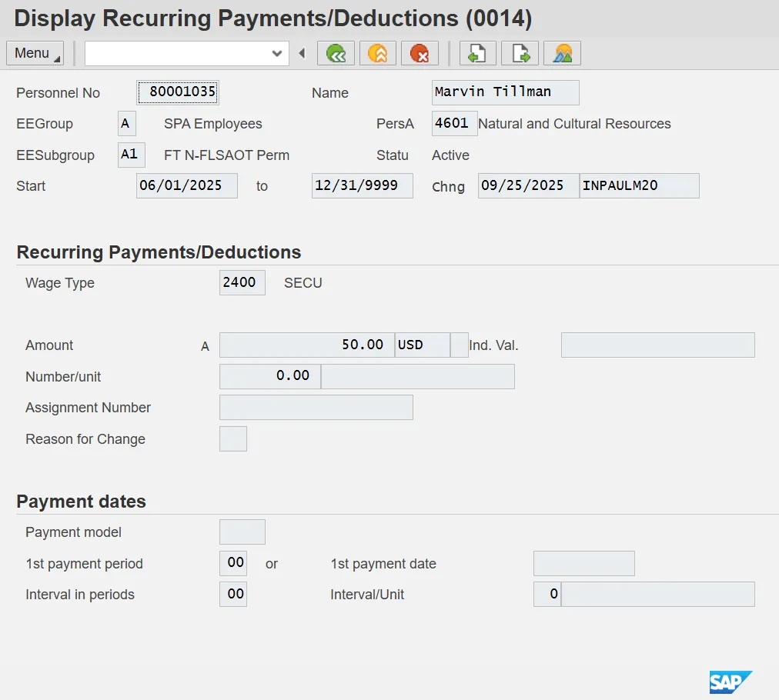Click the Personnel No field

(178, 92)
